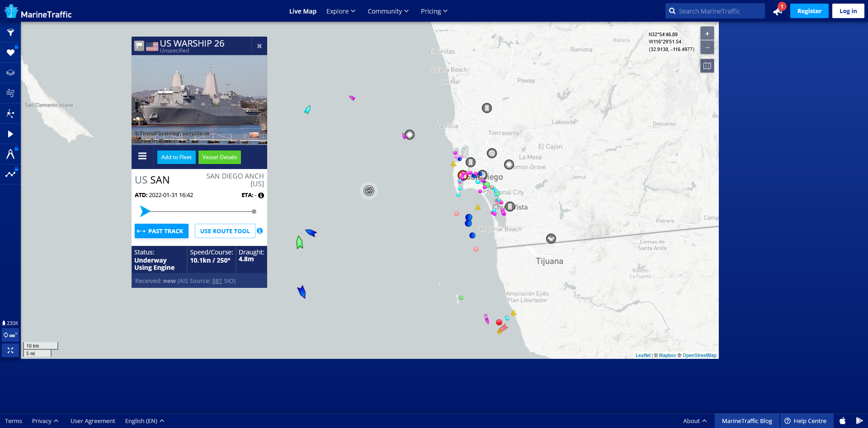This screenshot has height=428, width=868.
Task: Show ETA information icon
Action: pyautogui.click(x=261, y=196)
